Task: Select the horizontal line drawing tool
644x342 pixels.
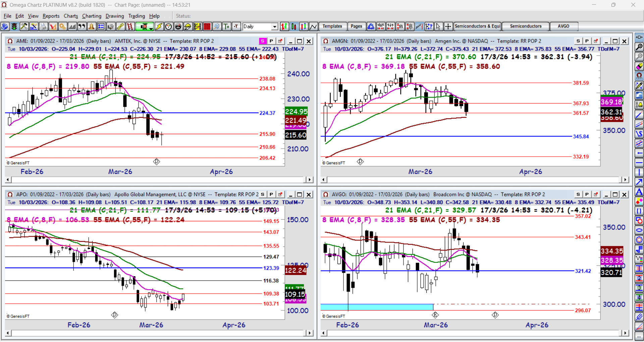Action: (x=639, y=163)
